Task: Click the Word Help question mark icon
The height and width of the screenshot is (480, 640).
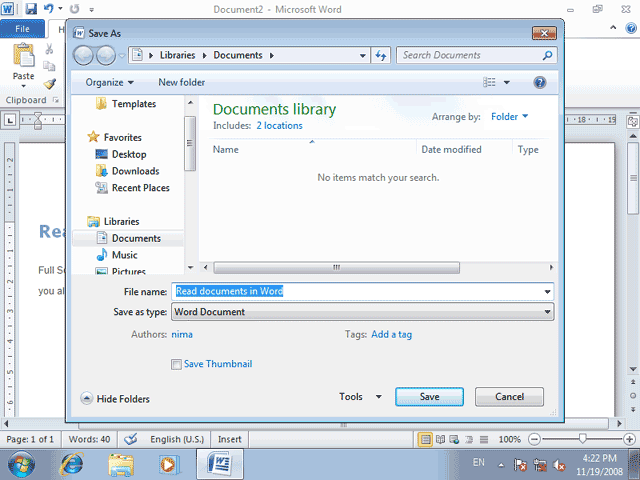Action: 631,28
